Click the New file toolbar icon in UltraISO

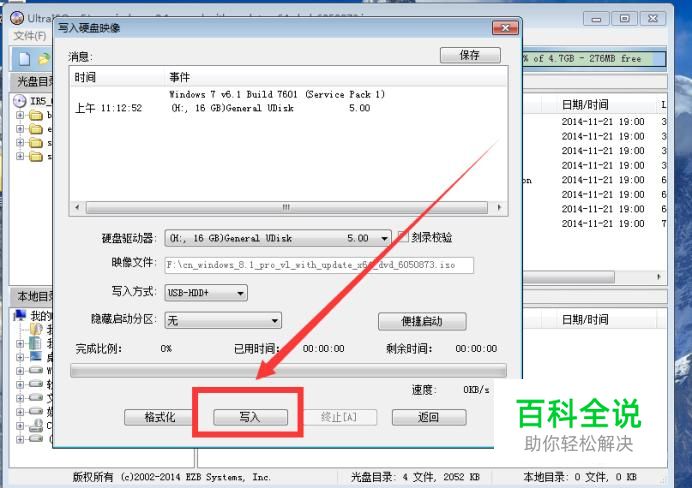pyautogui.click(x=24, y=59)
